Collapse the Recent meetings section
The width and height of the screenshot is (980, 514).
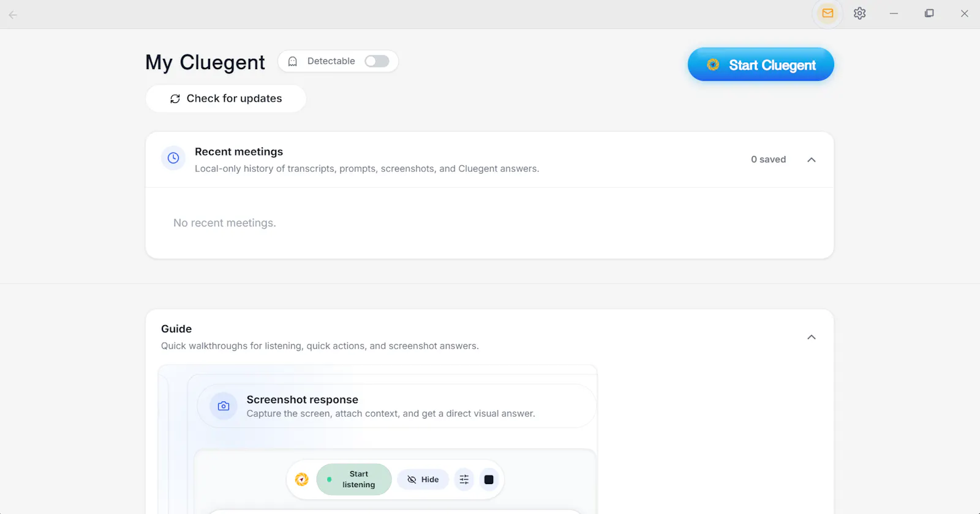[x=812, y=160]
